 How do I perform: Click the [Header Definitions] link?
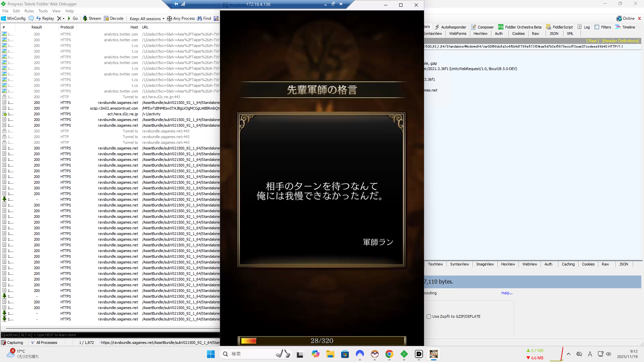pos(620,41)
